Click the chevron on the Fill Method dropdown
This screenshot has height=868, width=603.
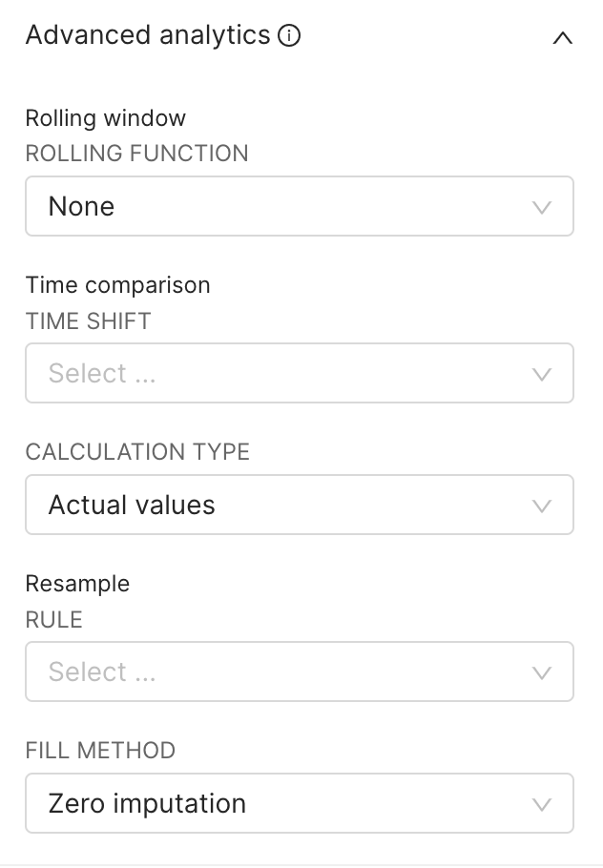544,803
